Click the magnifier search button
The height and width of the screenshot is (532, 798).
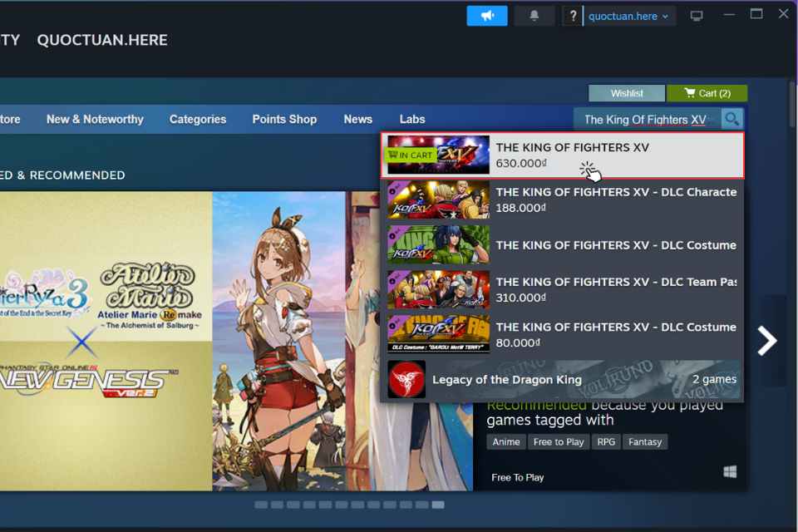pos(731,119)
